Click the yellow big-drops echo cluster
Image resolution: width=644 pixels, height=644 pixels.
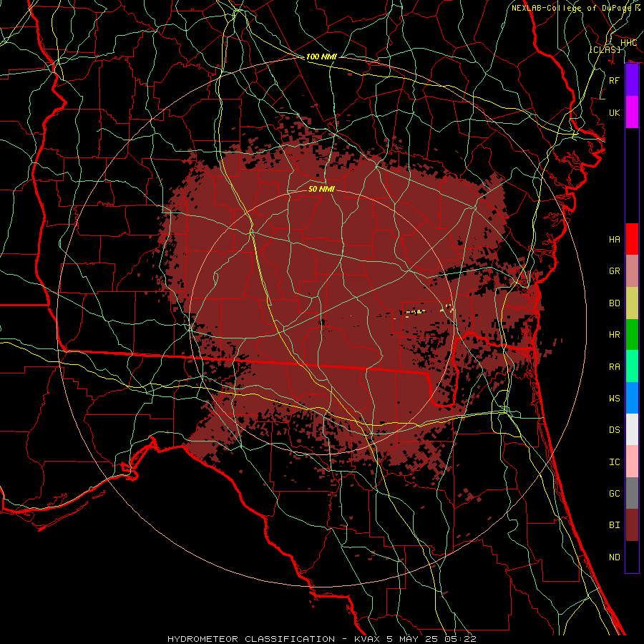(x=414, y=312)
